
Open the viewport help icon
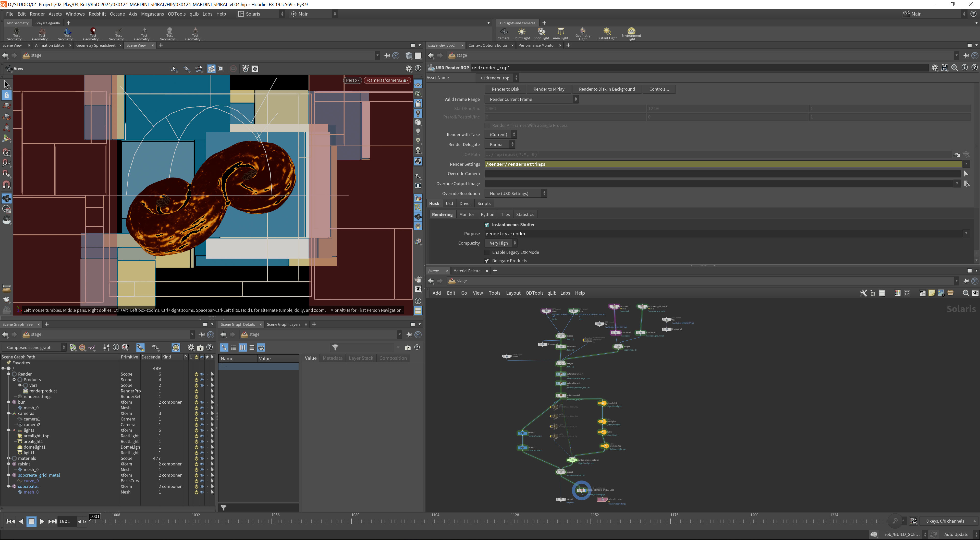pyautogui.click(x=418, y=68)
